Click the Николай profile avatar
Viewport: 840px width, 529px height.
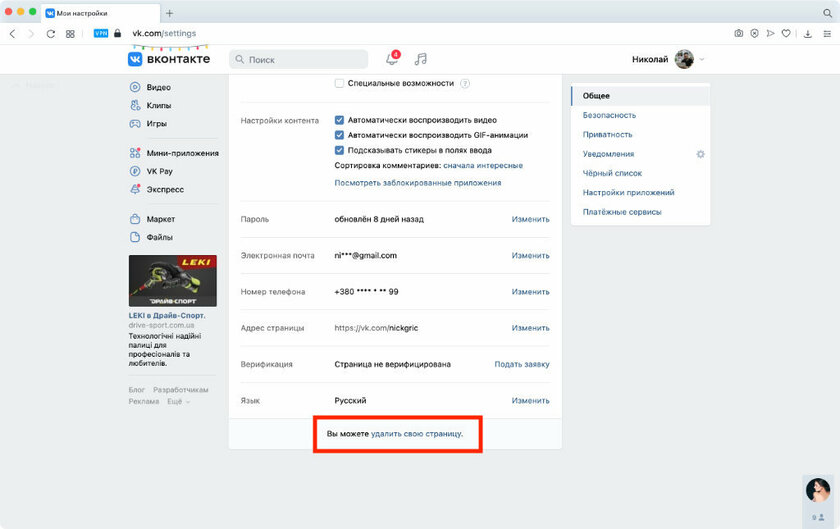[x=684, y=59]
